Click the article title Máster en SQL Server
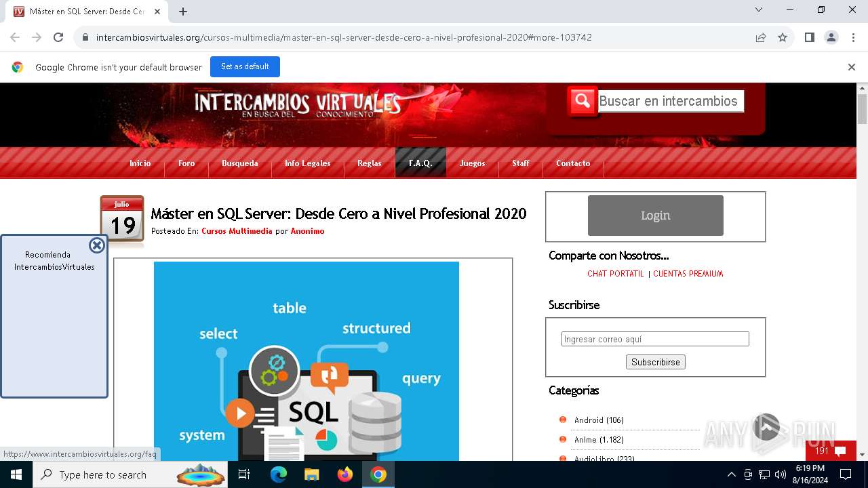The height and width of the screenshot is (488, 868). (x=338, y=213)
